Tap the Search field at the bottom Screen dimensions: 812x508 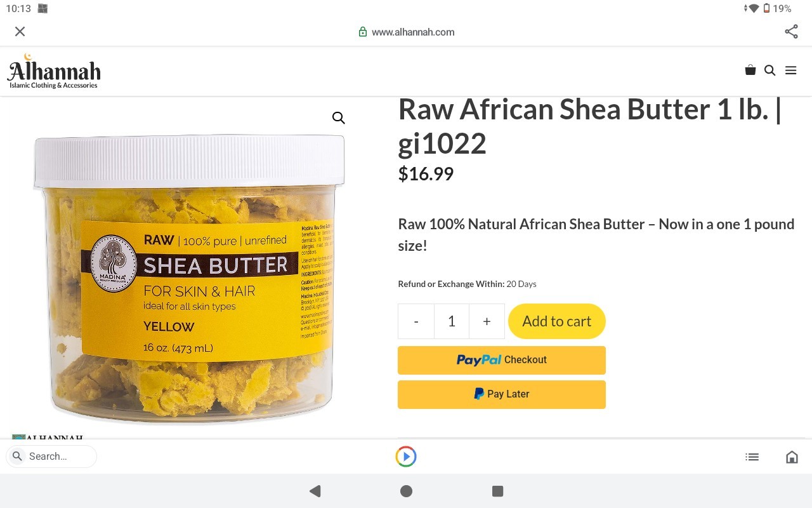click(x=51, y=456)
